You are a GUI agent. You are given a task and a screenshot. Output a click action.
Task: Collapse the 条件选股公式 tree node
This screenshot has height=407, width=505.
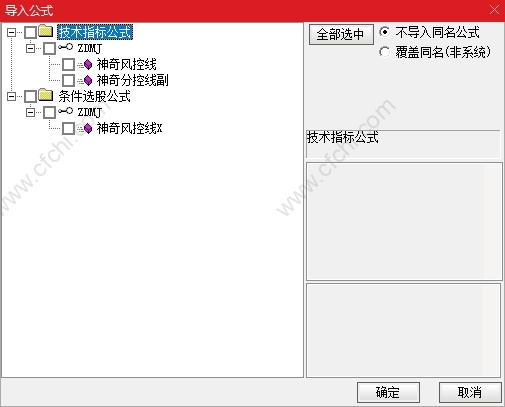[11, 96]
